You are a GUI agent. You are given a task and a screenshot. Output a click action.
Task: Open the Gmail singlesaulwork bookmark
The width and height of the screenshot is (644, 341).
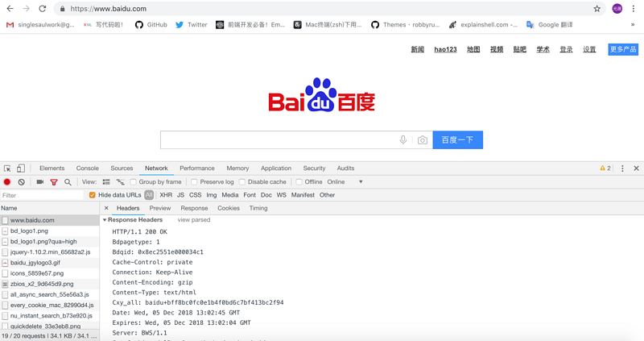click(x=40, y=25)
